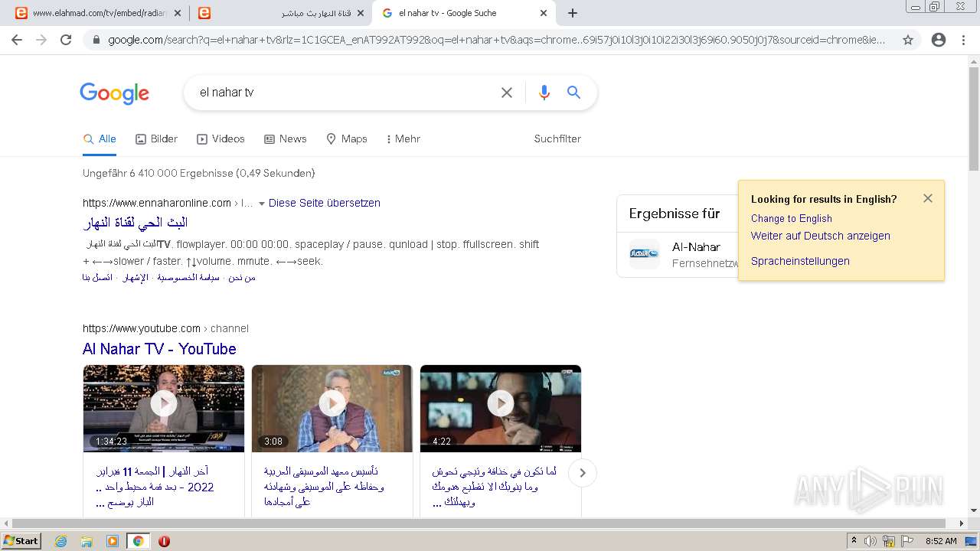Play the 3:08 video thumbnail
980x551 pixels.
click(x=332, y=408)
